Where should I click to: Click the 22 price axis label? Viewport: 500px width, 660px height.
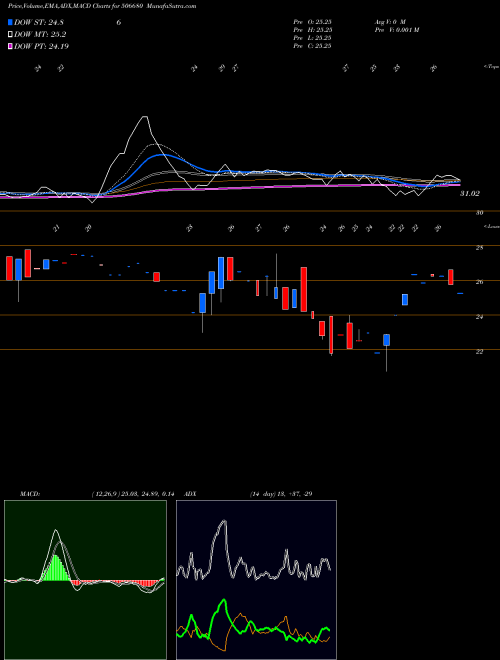click(479, 351)
